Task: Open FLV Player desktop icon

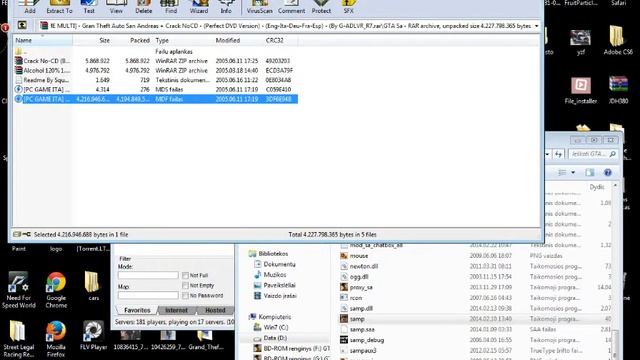Action: click(x=93, y=336)
